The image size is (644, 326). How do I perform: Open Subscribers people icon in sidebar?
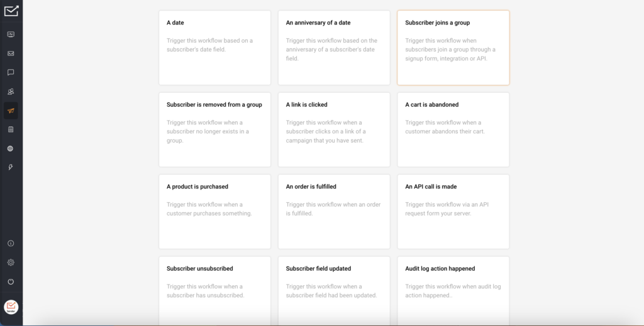pos(11,92)
